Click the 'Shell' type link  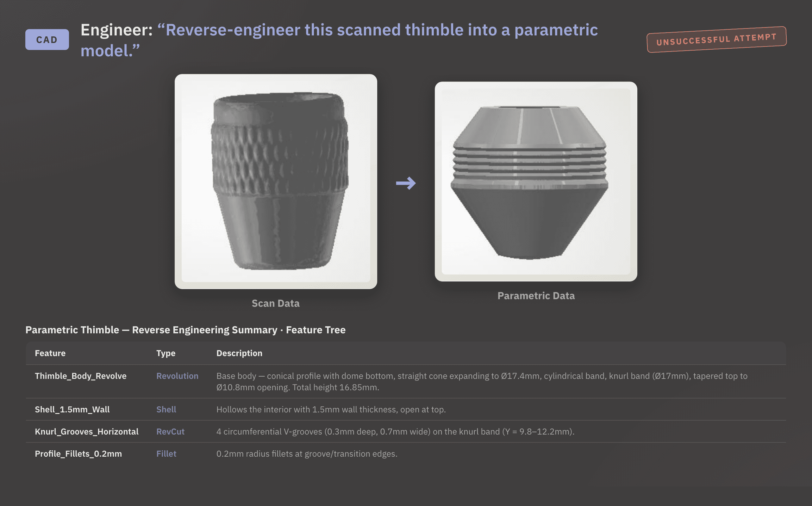pos(166,409)
